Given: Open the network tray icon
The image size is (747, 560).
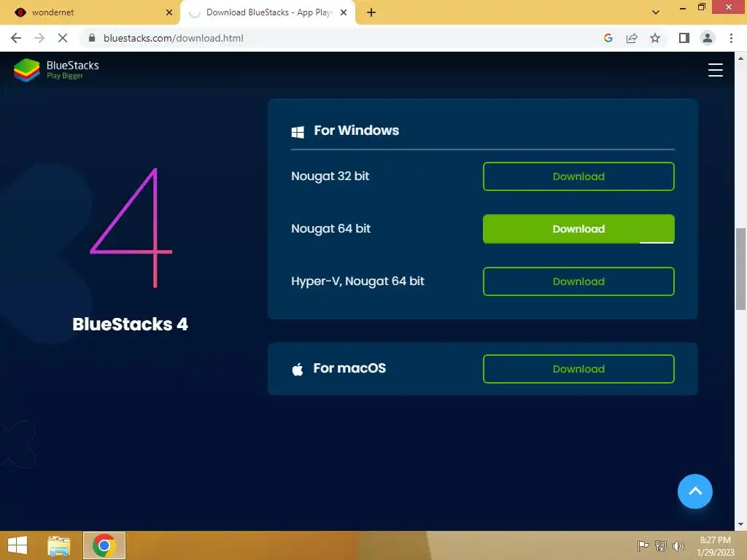Looking at the screenshot, I should tap(661, 545).
